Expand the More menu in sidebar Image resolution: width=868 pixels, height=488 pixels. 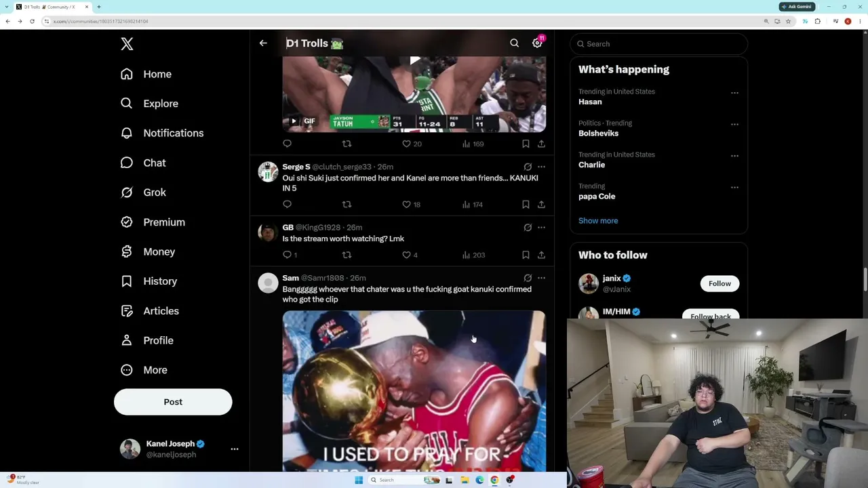coord(144,370)
